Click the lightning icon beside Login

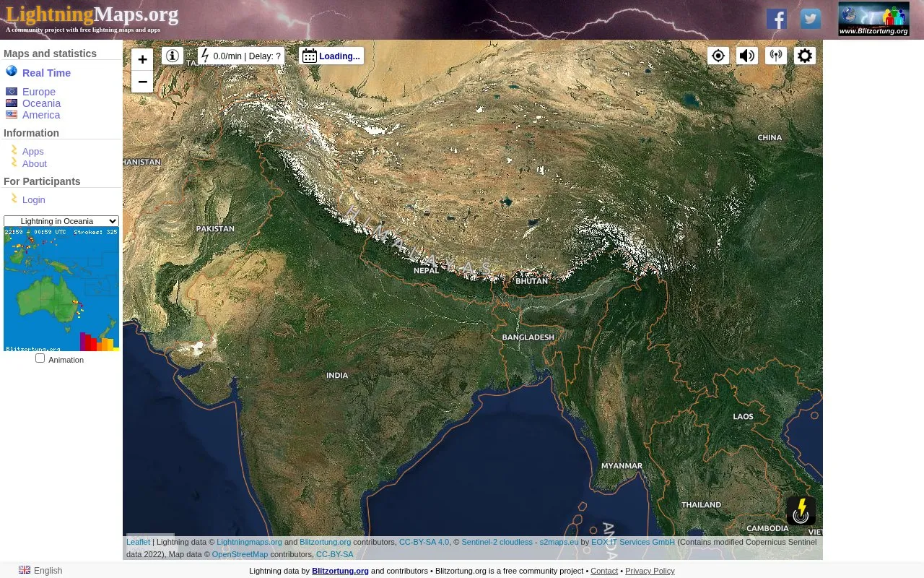click(x=14, y=198)
